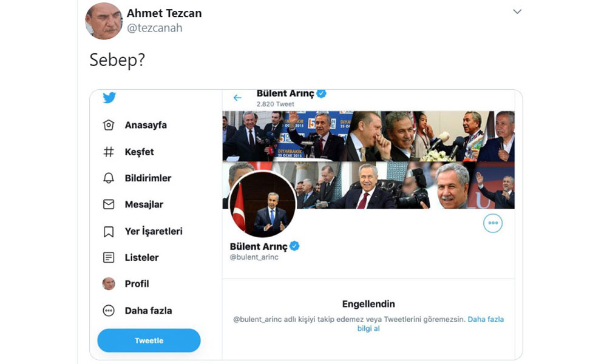This screenshot has width=607, height=364.
Task: Click Ahmet Tezcan's avatar photo
Action: coord(104,21)
